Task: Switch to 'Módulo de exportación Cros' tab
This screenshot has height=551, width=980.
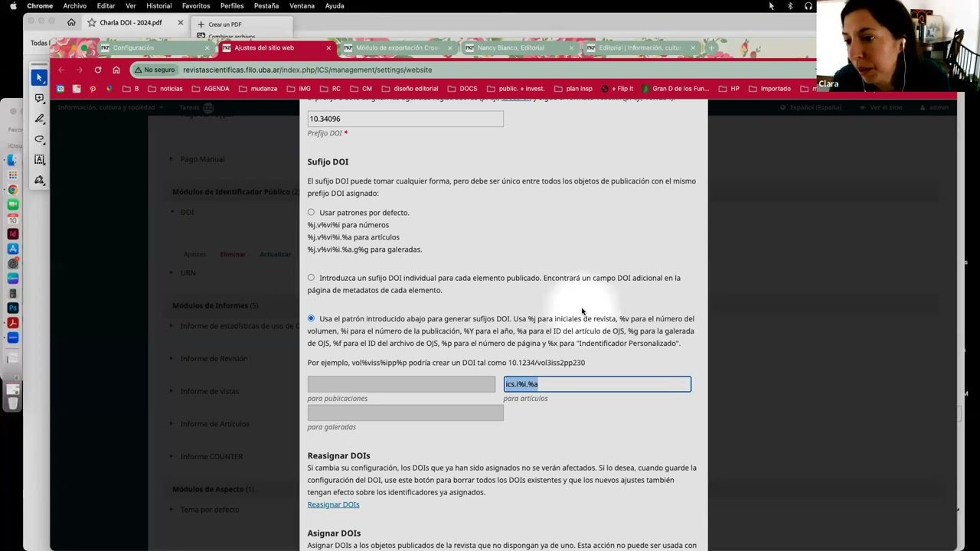Action: (x=397, y=47)
